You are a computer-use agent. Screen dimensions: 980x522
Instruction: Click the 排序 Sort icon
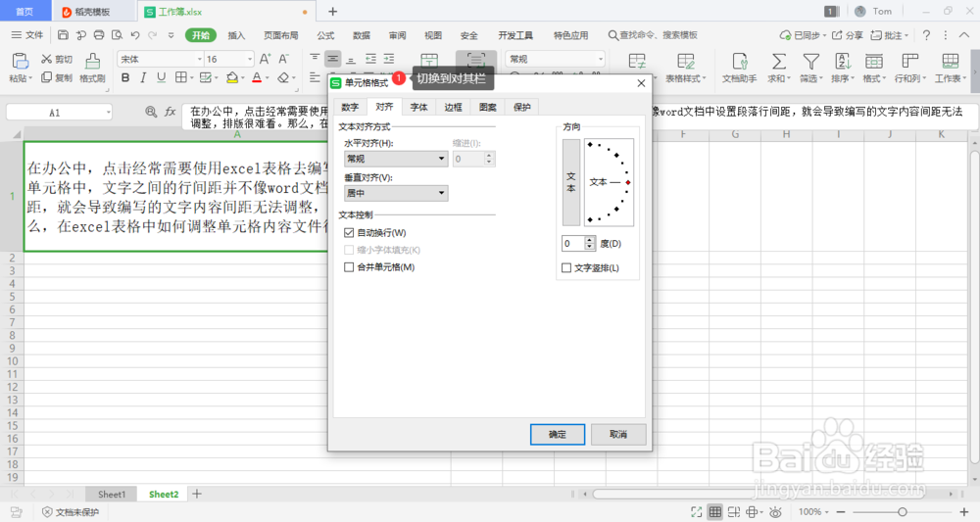coord(843,61)
